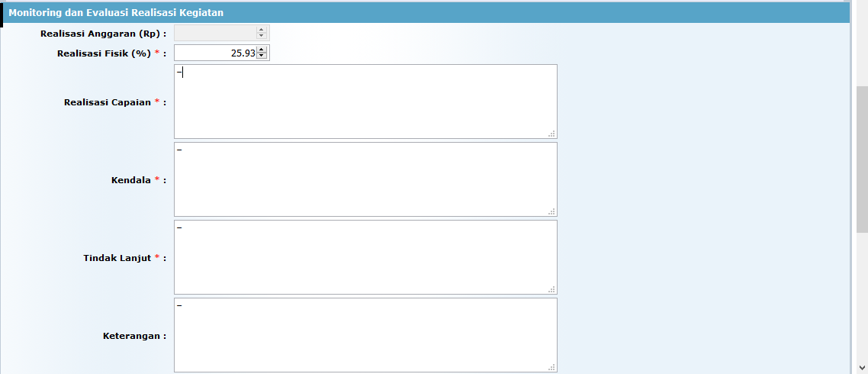Screen dimensions: 868x374
Task: Click the Tindak Lanjut field label
Action: pos(118,258)
